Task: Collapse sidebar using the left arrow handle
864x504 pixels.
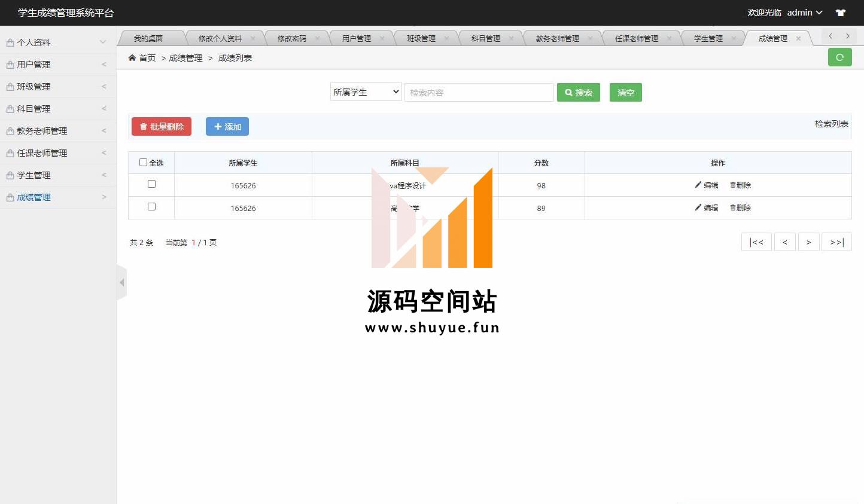Action: click(x=121, y=282)
